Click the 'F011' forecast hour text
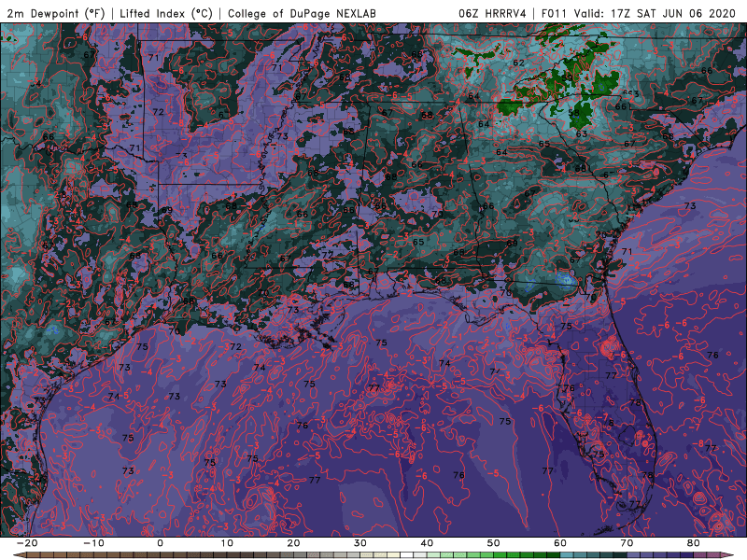The image size is (747, 560). click(x=554, y=13)
